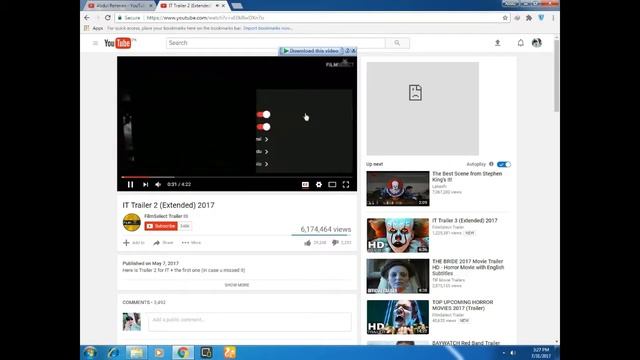Open Windows Media Player from the taskbar

click(x=159, y=352)
